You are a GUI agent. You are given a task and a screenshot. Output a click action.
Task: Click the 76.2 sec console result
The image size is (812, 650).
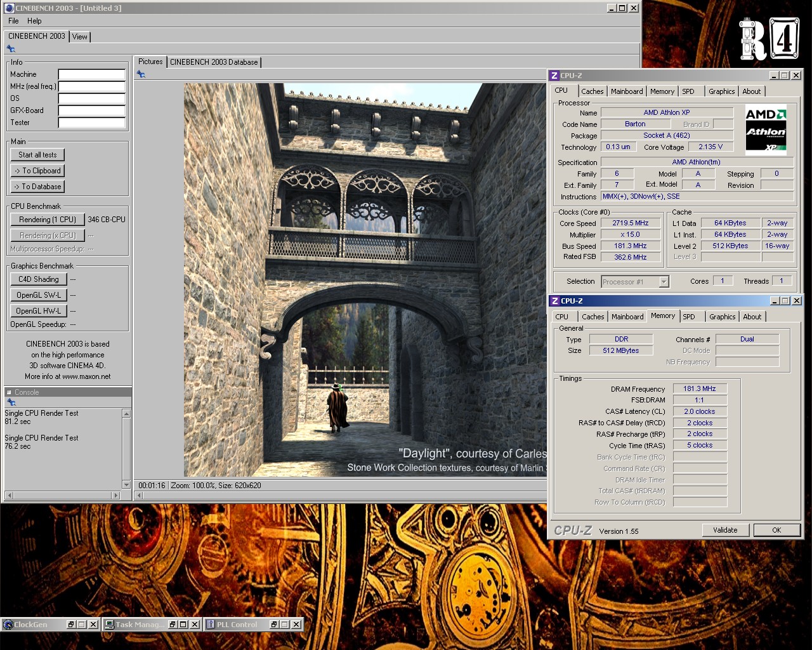click(x=18, y=446)
